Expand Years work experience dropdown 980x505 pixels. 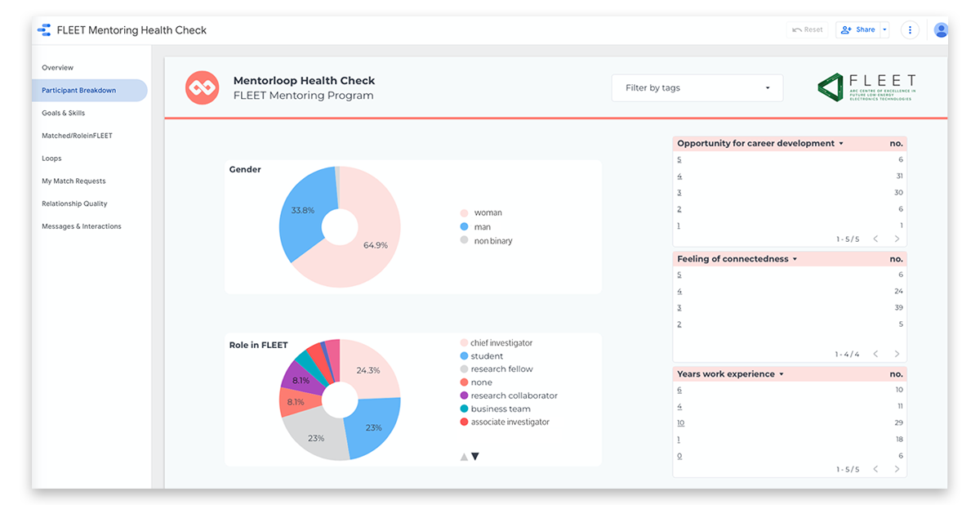[x=782, y=374]
